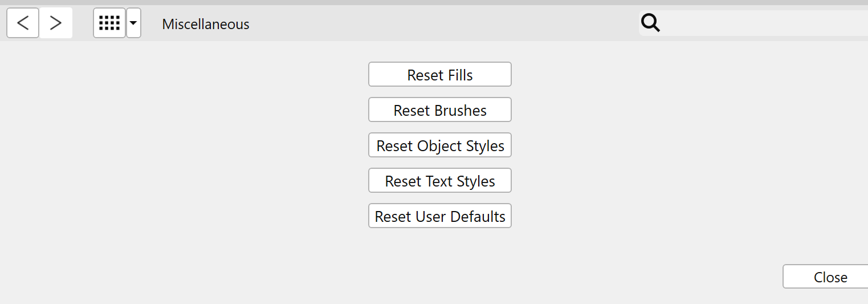
Task: Restore default fills with Reset Fills
Action: (440, 74)
